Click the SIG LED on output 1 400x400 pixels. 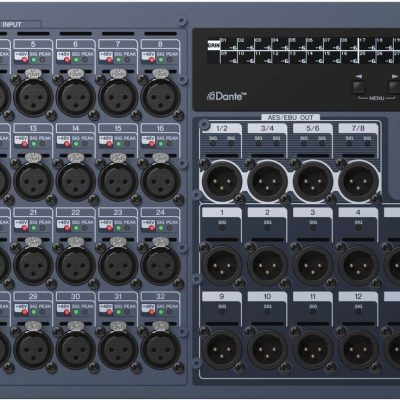222,228
